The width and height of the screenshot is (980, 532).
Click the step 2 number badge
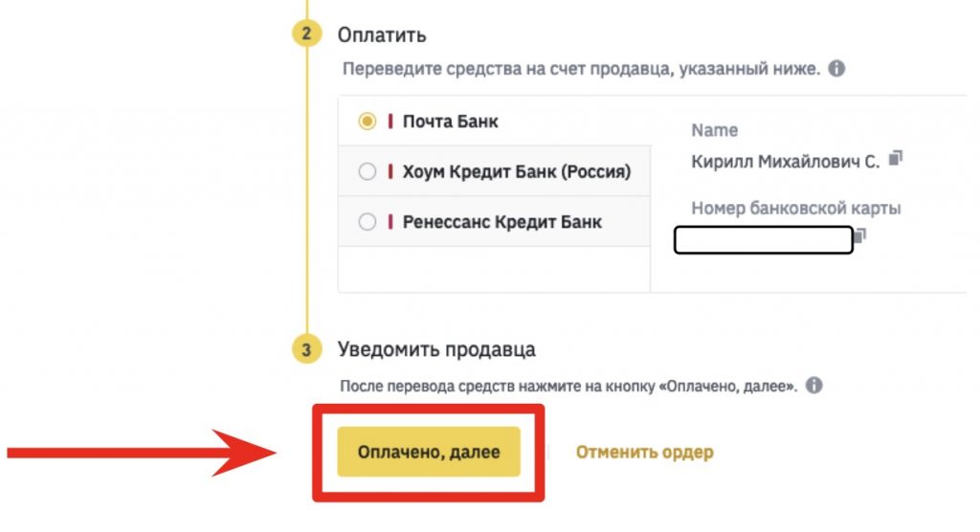click(306, 36)
